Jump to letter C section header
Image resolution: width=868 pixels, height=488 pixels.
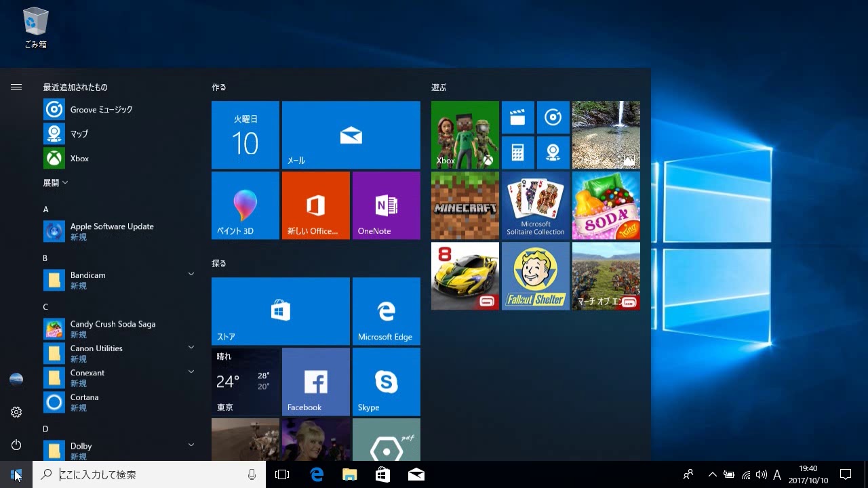coord(45,307)
